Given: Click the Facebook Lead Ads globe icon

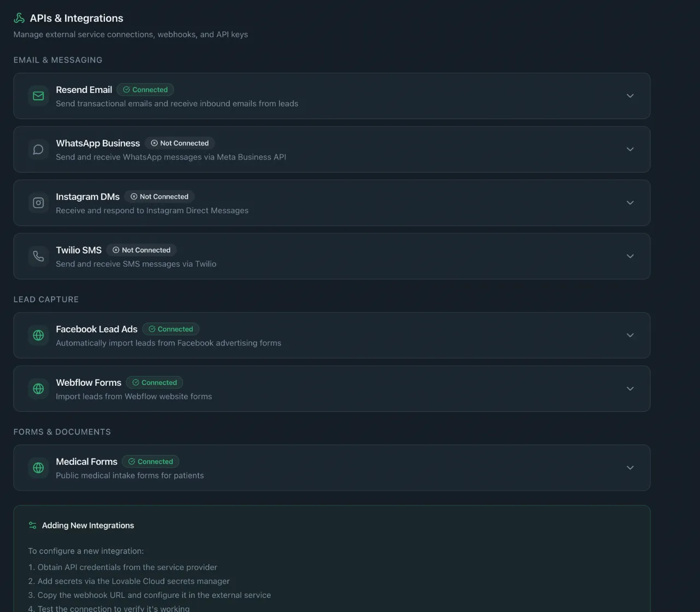Looking at the screenshot, I should (38, 335).
